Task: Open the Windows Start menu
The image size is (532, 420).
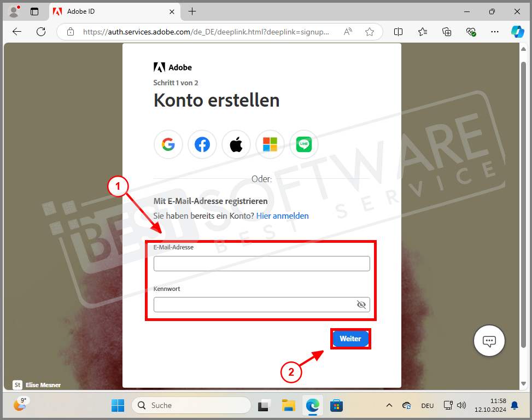Action: 118,405
